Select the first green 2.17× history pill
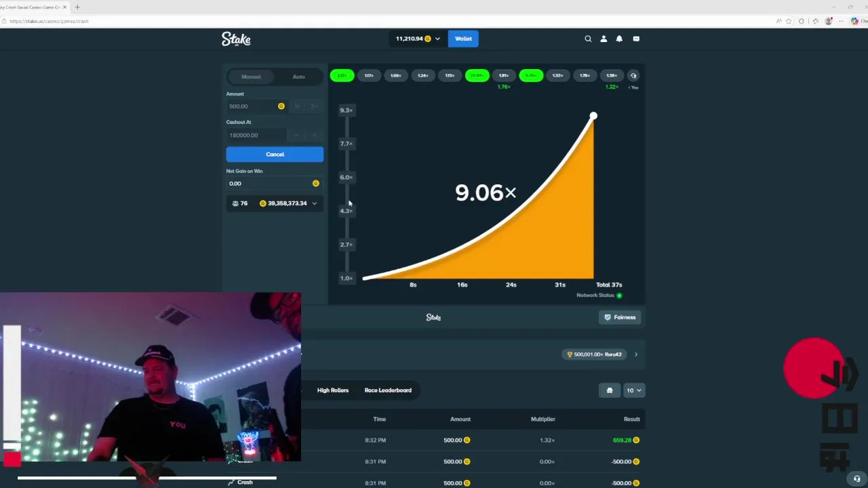Viewport: 868px width, 488px height. pyautogui.click(x=342, y=76)
